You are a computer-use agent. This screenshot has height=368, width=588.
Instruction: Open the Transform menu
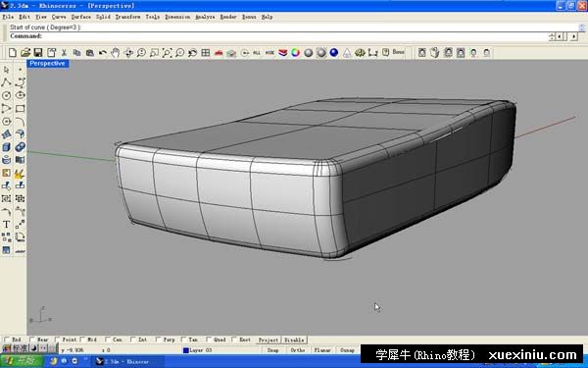coord(127,17)
